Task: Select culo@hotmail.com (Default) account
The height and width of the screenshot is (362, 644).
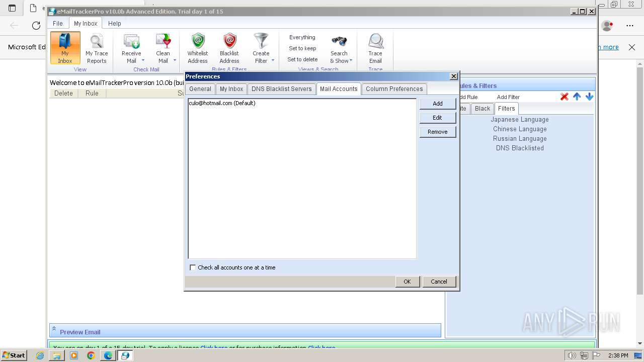Action: (x=222, y=103)
